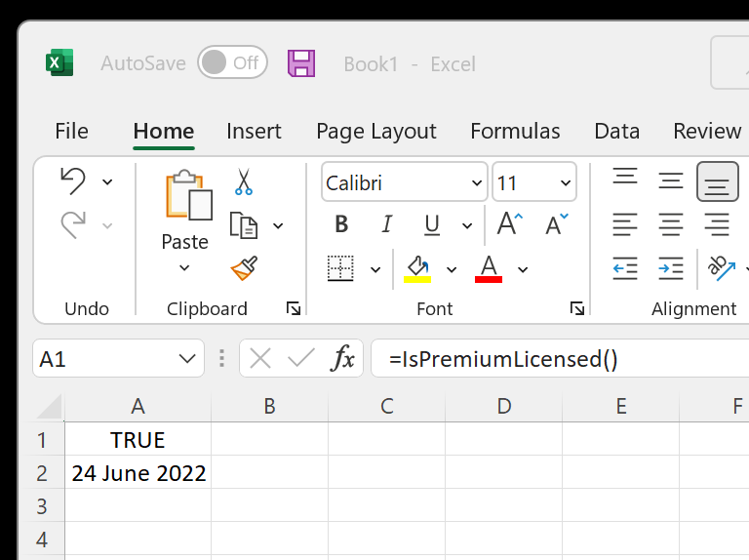Open Insert Function fx

[x=342, y=358]
